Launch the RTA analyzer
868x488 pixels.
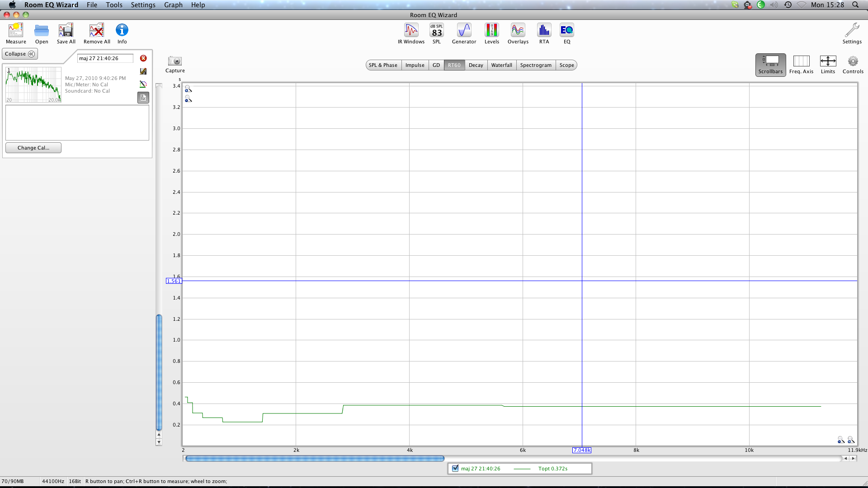(544, 31)
